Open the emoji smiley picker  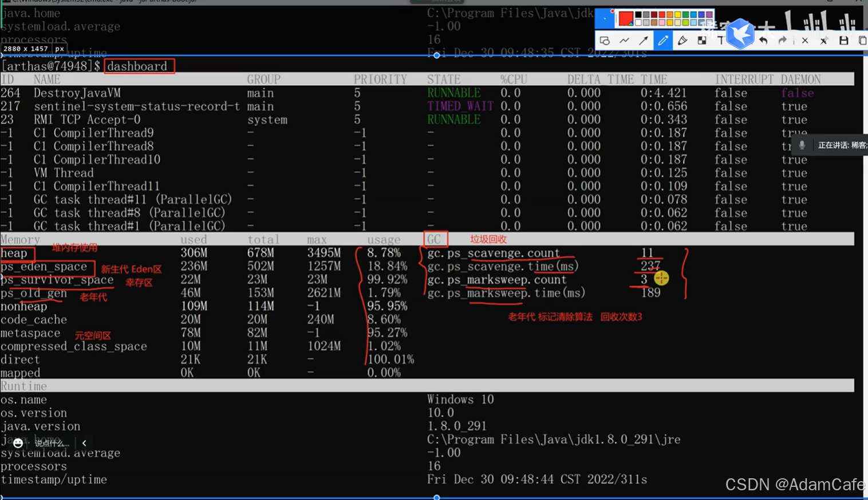pos(18,443)
